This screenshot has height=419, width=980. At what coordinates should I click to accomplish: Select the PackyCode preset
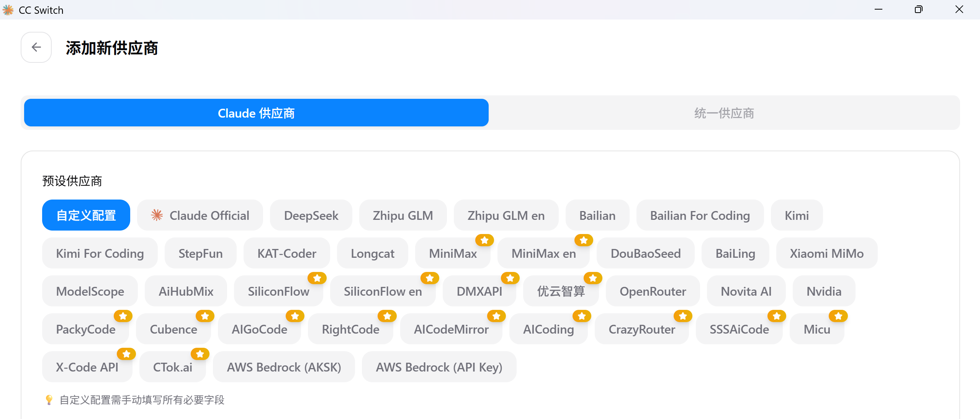pos(86,329)
